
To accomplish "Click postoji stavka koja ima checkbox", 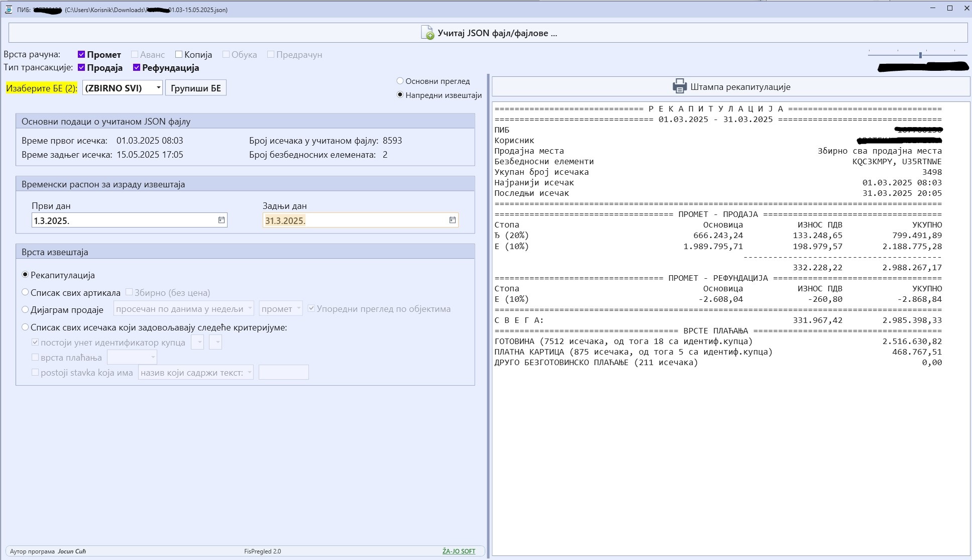I will point(35,372).
